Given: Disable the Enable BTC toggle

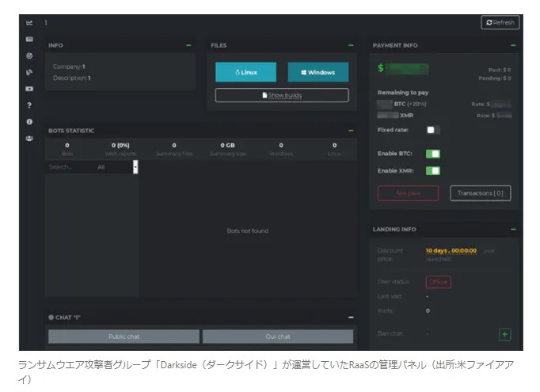Looking at the screenshot, I should pos(432,154).
